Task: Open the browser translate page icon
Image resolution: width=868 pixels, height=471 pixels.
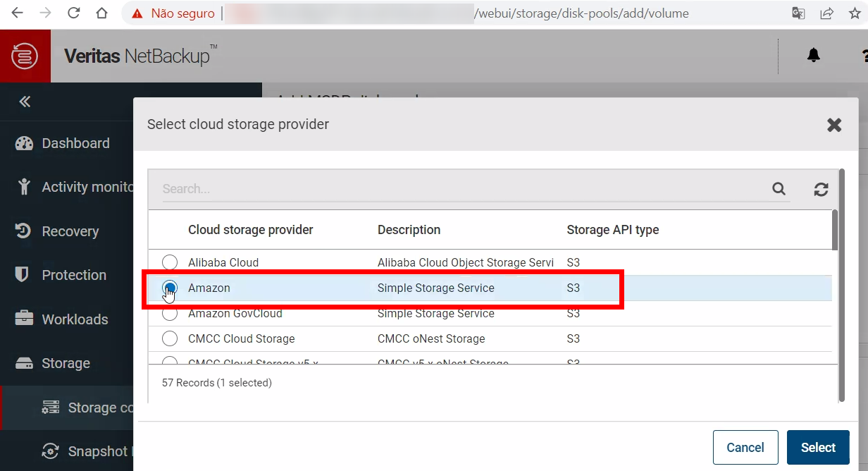Action: pos(798,13)
